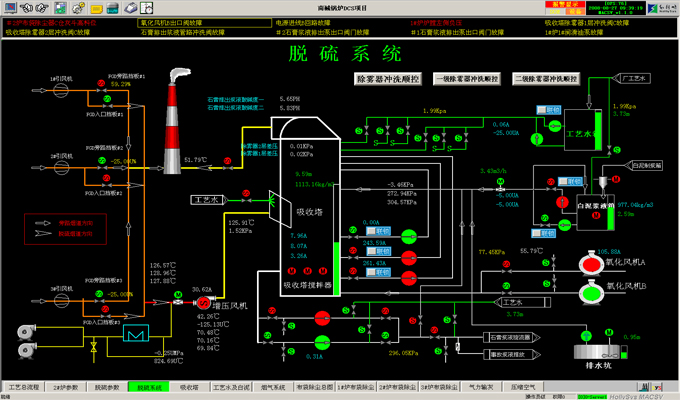Click red circulation pump beside 261.43A

click(x=409, y=278)
